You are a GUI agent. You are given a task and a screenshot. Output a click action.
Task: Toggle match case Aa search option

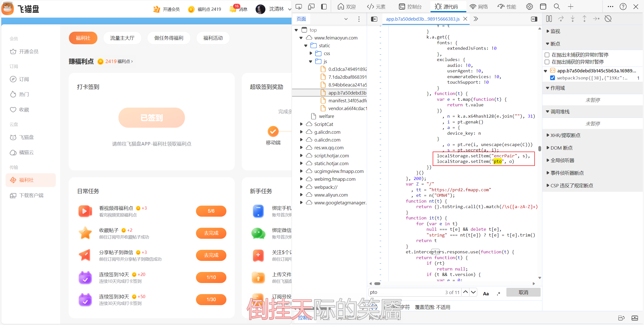click(x=486, y=293)
